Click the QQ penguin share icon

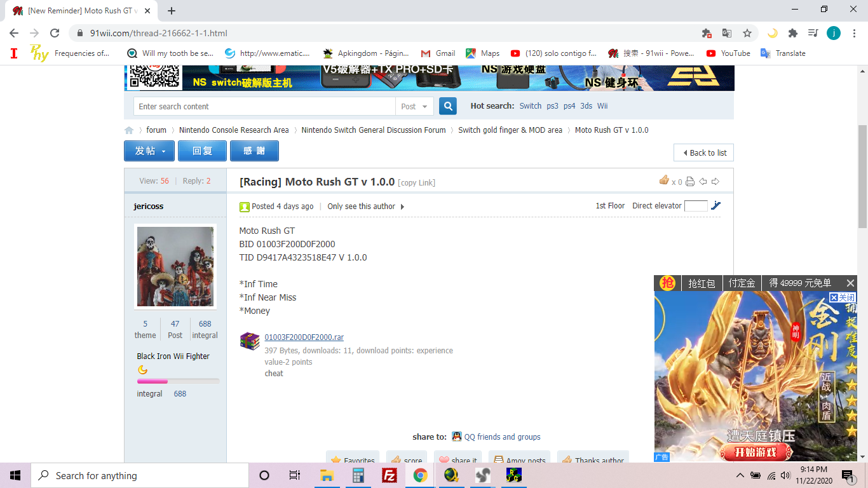coord(457,437)
